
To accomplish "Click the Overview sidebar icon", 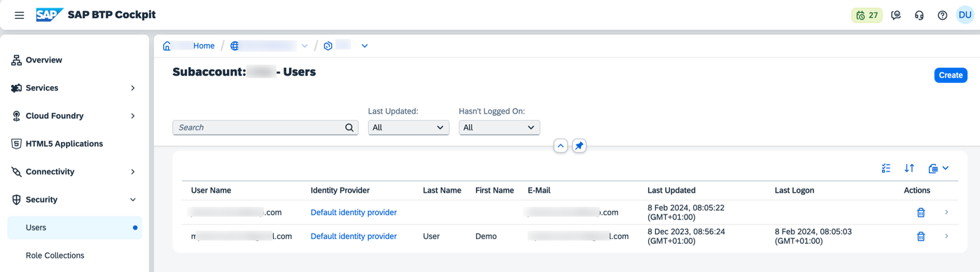I will click(x=16, y=60).
